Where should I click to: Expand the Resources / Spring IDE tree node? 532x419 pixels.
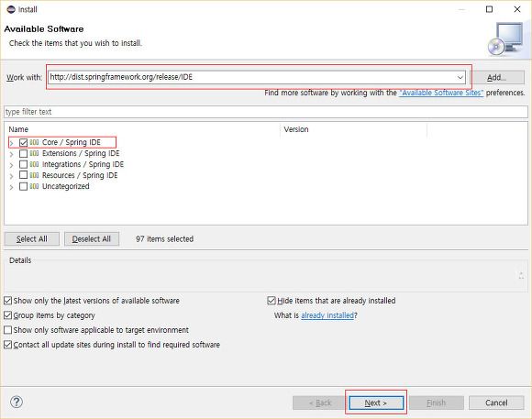tap(12, 176)
